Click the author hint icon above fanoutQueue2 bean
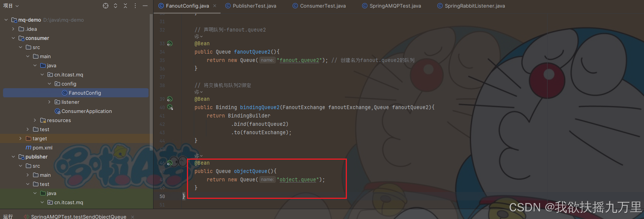This screenshot has width=644, height=219. tap(198, 36)
